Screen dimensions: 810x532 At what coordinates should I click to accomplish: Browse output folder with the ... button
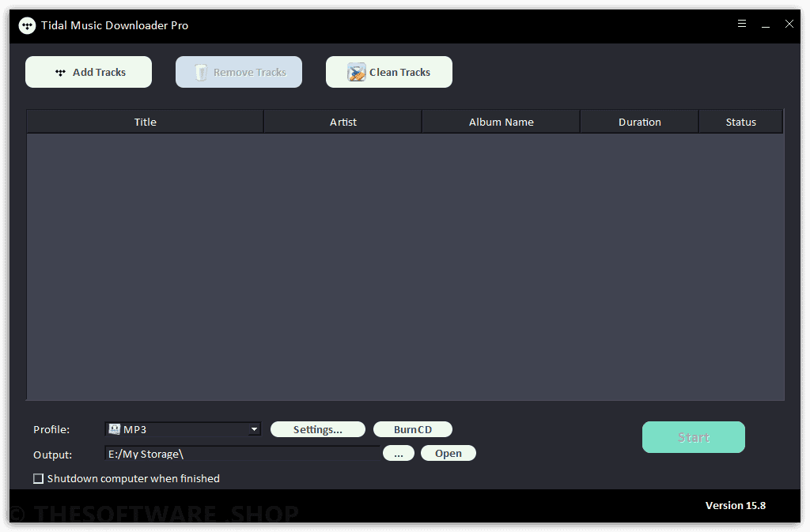point(399,453)
